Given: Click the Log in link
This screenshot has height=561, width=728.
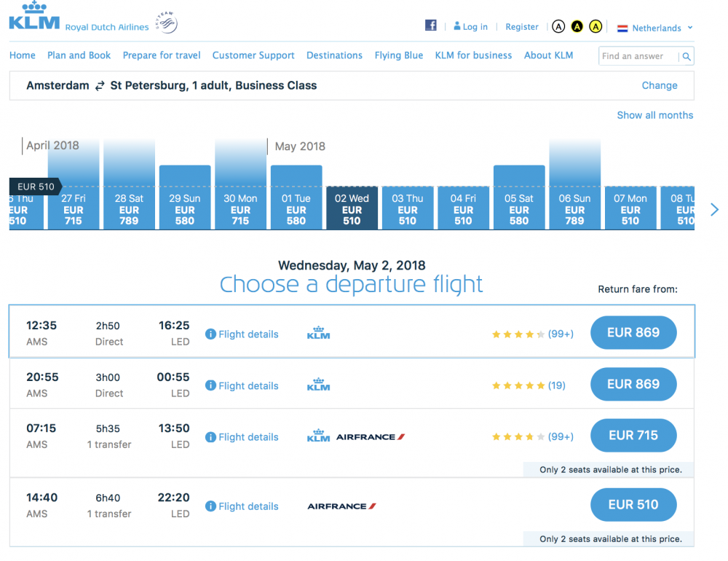Looking at the screenshot, I should tap(471, 26).
